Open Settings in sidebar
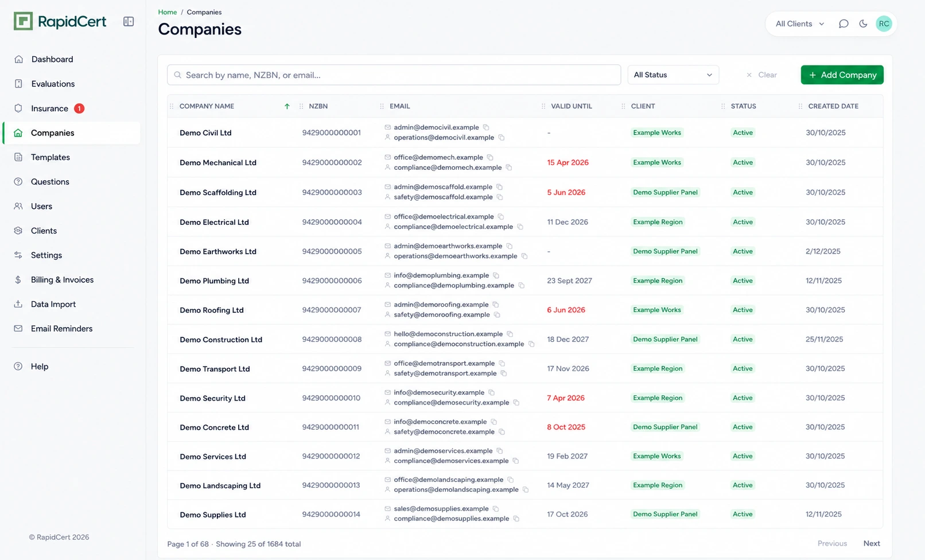The width and height of the screenshot is (925, 560). click(46, 255)
